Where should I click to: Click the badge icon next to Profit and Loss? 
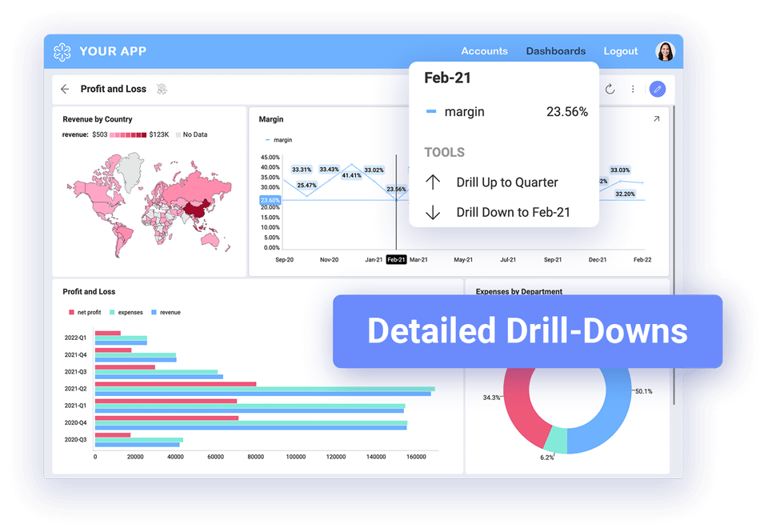tap(162, 89)
